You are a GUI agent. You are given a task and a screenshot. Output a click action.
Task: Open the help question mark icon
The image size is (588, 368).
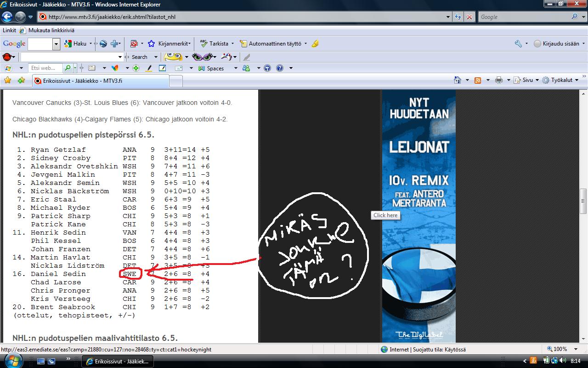pos(279,68)
